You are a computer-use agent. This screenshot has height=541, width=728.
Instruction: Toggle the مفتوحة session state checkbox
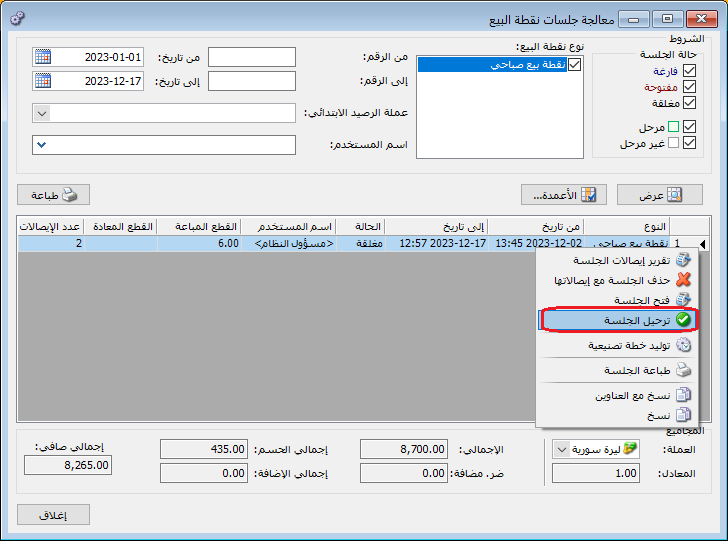689,86
